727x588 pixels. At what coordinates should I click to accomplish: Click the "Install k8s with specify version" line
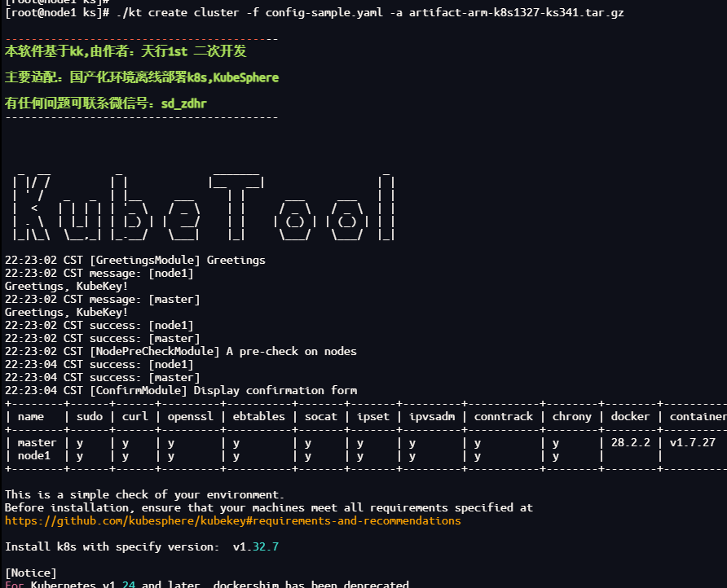point(142,546)
